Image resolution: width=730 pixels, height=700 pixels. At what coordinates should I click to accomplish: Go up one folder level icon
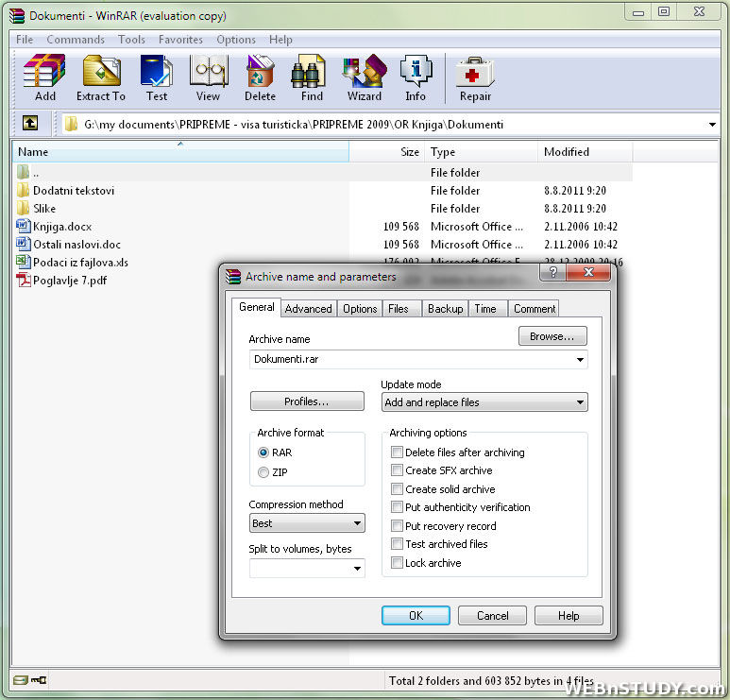coord(30,124)
